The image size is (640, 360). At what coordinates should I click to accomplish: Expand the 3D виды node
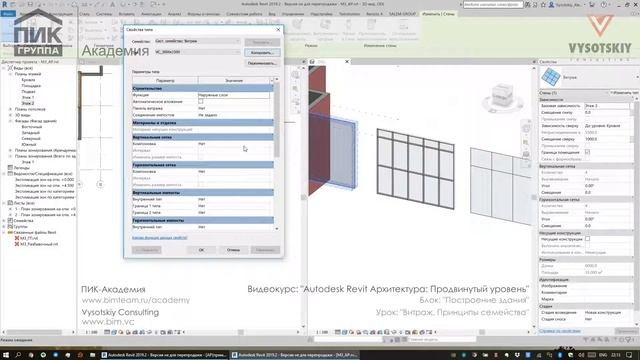pos(10,115)
